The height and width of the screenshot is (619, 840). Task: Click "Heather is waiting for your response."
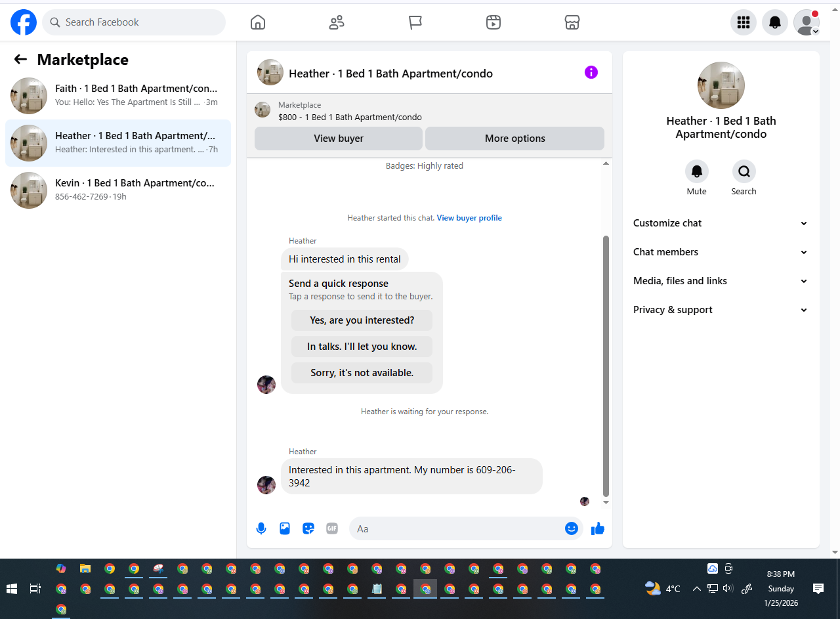[425, 412]
